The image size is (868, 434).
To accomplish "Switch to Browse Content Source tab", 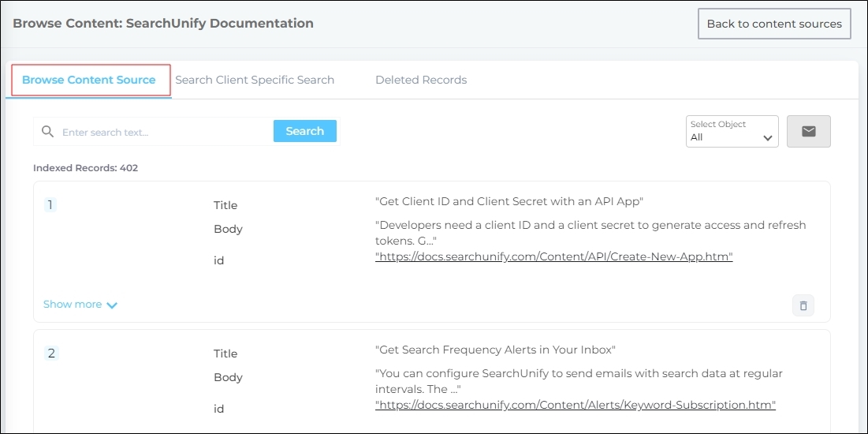I will pyautogui.click(x=88, y=80).
